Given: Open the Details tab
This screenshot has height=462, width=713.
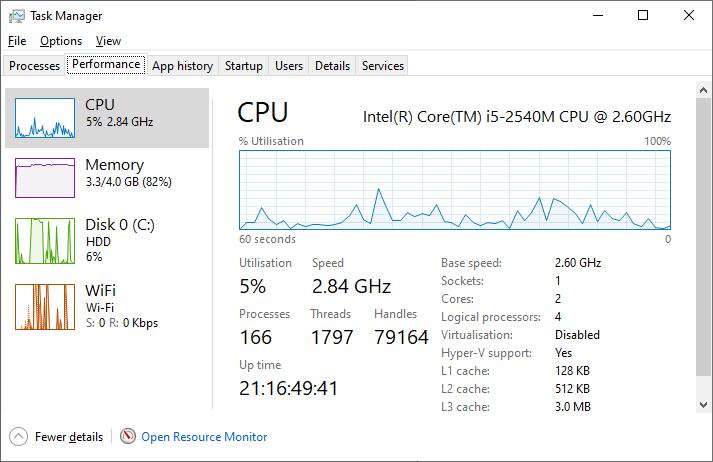Looking at the screenshot, I should pos(332,65).
